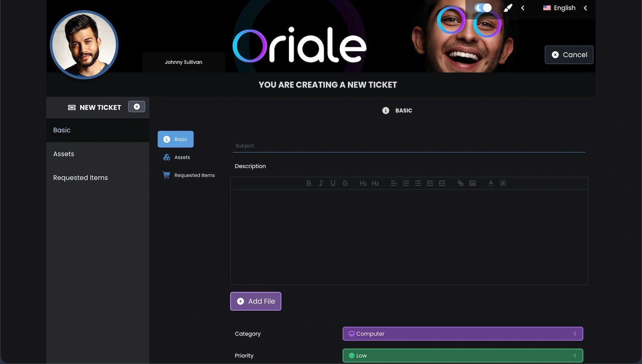This screenshot has width=642, height=364.
Task: Select the italic formatting icon
Action: point(321,183)
